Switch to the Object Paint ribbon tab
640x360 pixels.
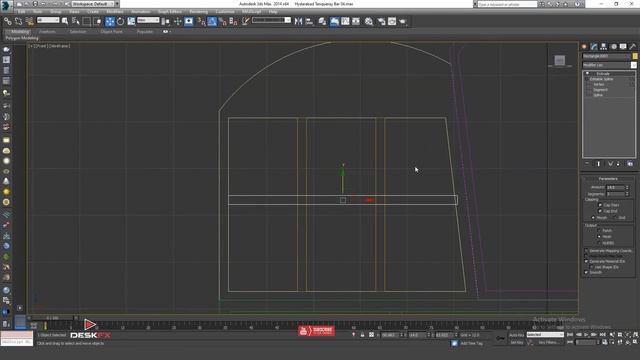(x=111, y=31)
